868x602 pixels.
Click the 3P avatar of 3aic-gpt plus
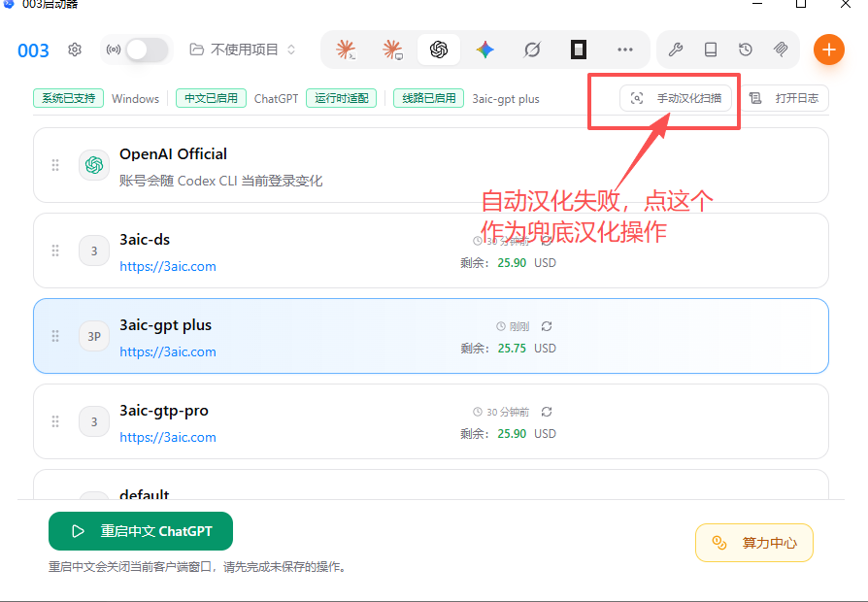[x=94, y=336]
